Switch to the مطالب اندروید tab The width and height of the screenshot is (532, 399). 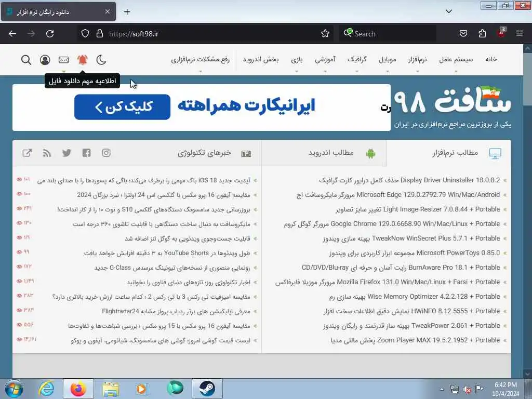324,153
